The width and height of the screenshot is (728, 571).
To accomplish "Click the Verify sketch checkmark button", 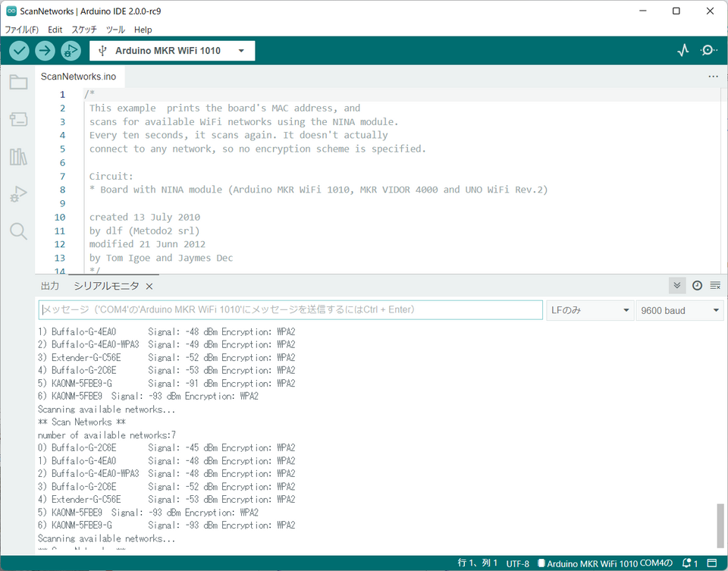I will [x=20, y=51].
